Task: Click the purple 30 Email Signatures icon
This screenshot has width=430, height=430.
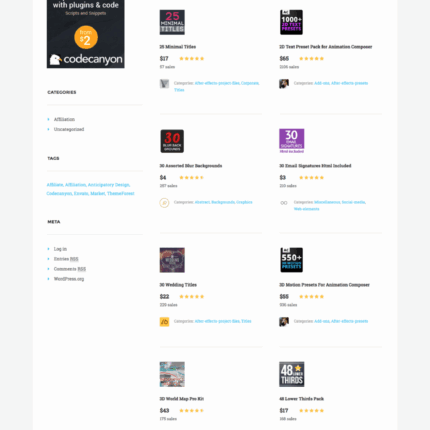Action: [x=292, y=141]
